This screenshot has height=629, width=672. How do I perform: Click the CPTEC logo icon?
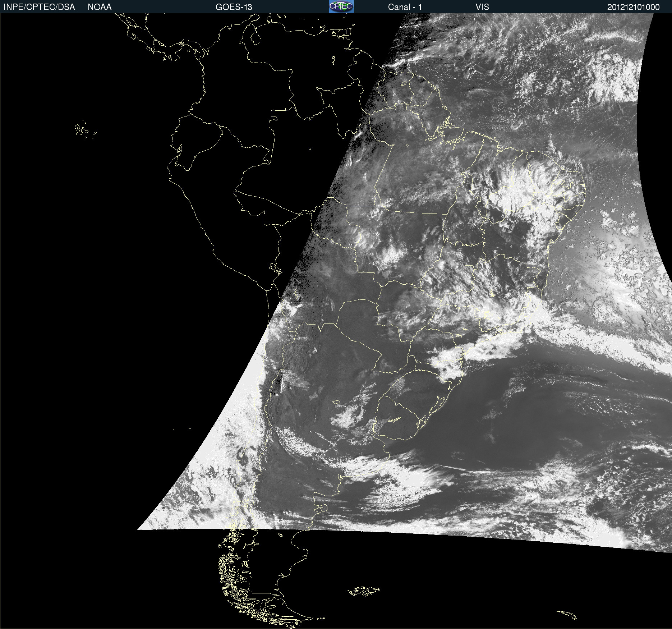tap(341, 6)
